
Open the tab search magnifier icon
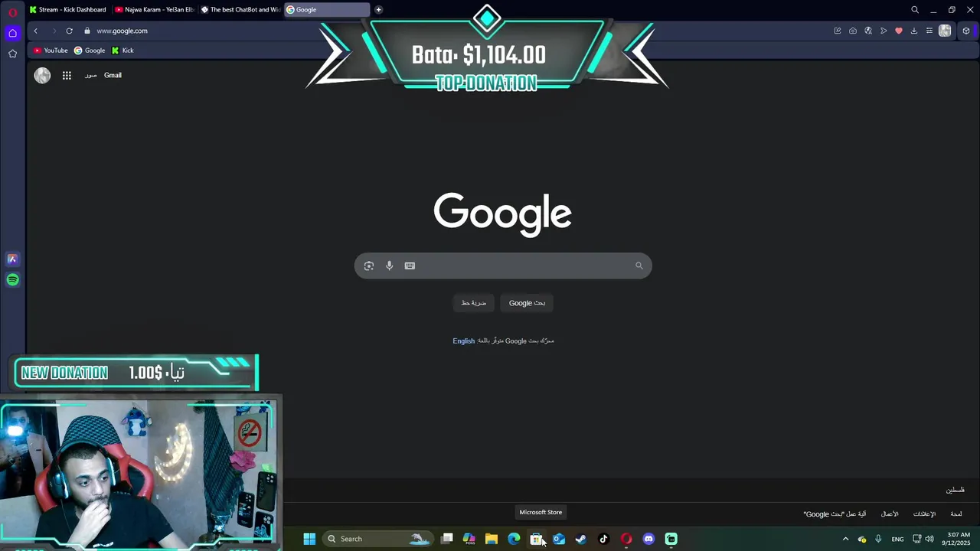pyautogui.click(x=915, y=10)
